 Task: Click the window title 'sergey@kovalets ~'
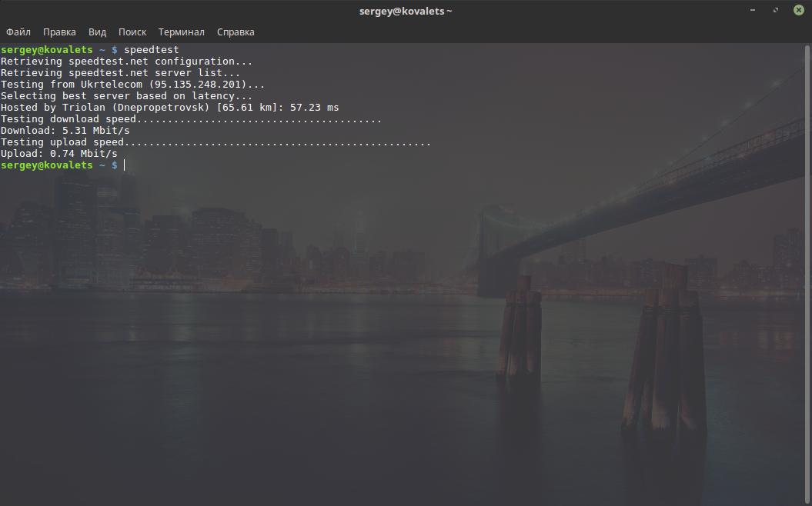click(406, 11)
